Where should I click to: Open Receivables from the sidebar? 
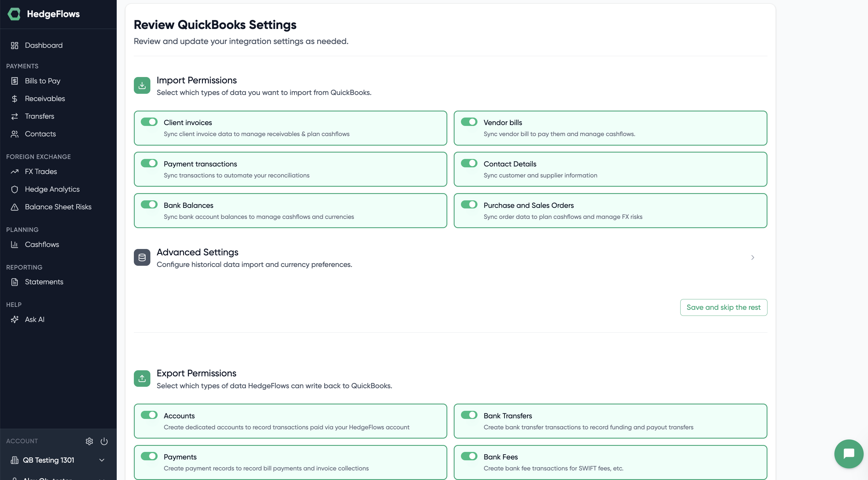coord(45,98)
